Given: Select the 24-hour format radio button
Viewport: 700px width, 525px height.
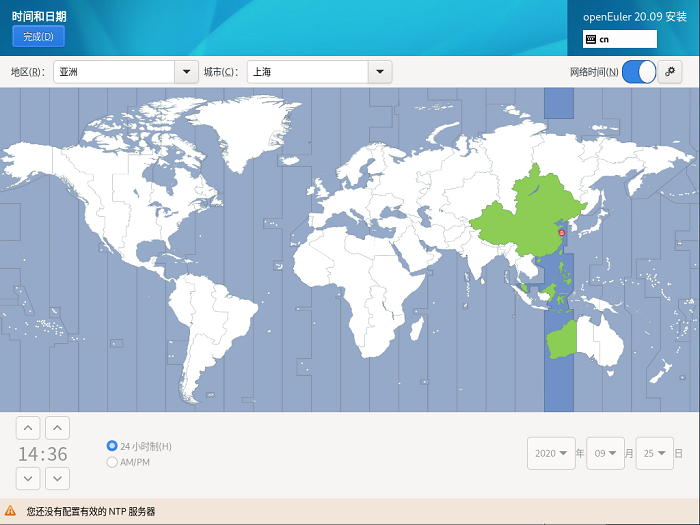Looking at the screenshot, I should point(112,446).
